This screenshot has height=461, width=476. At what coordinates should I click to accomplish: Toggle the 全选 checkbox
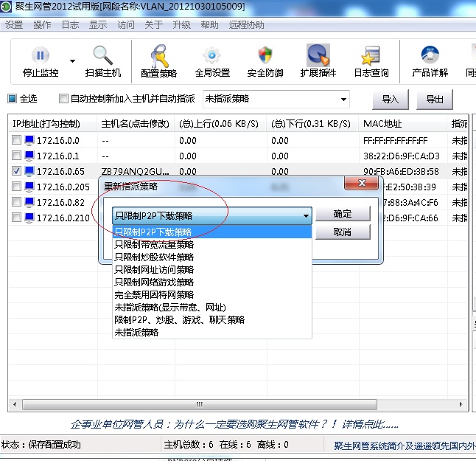(12, 99)
